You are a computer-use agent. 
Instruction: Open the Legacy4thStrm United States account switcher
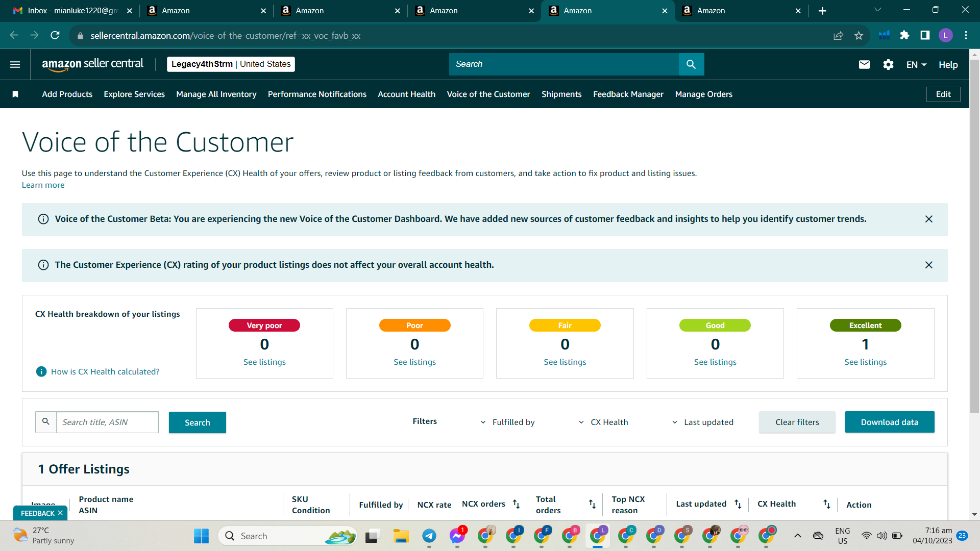(x=231, y=64)
